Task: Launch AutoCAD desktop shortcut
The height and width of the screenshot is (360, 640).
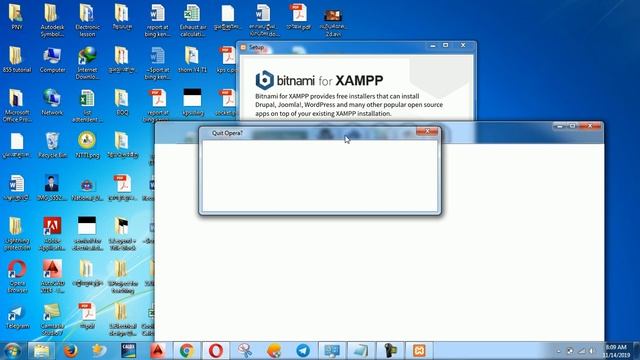Action: [x=52, y=276]
